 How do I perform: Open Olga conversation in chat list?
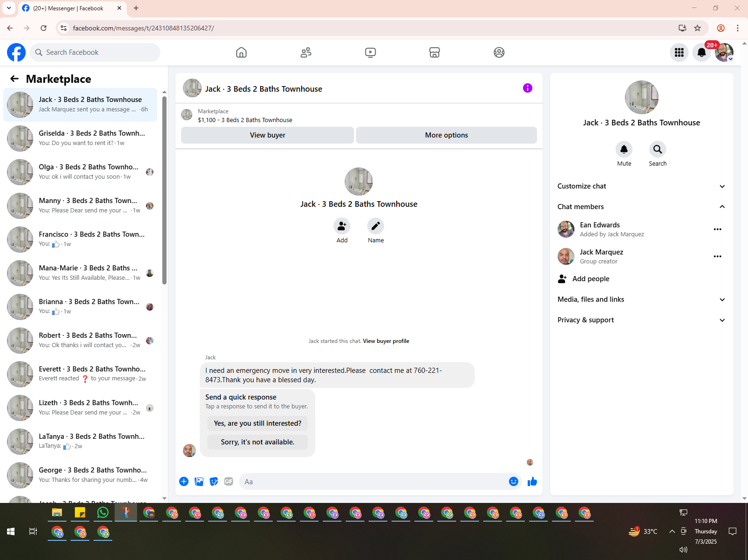coord(80,172)
